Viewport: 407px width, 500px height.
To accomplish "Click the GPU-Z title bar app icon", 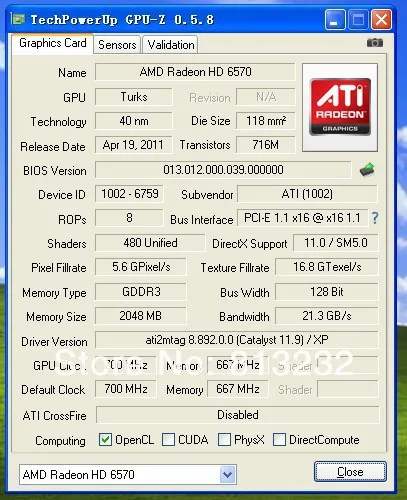I will pyautogui.click(x=18, y=19).
